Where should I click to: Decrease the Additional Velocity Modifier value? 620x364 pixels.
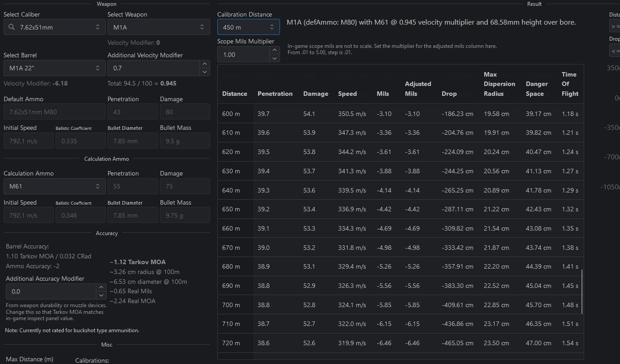204,72
